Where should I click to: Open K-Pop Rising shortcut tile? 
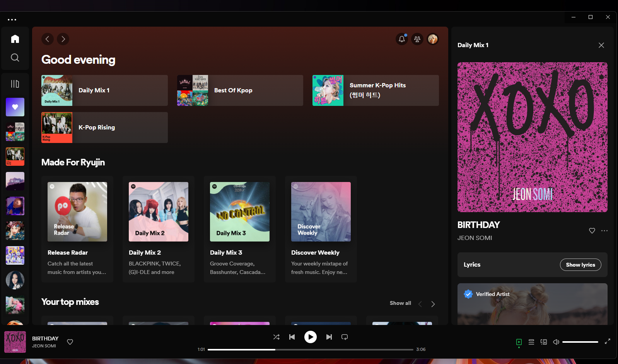click(x=104, y=128)
